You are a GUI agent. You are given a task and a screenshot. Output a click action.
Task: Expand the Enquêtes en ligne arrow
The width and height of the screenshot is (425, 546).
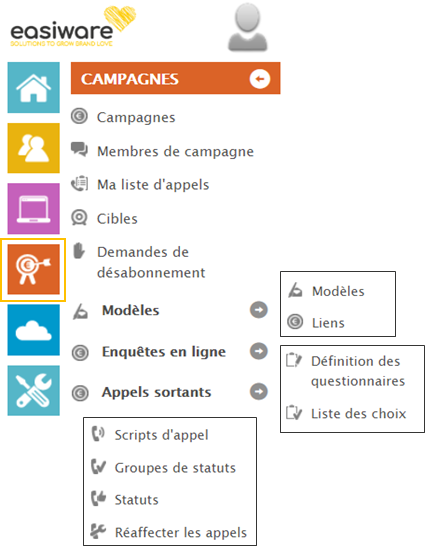coord(259,351)
